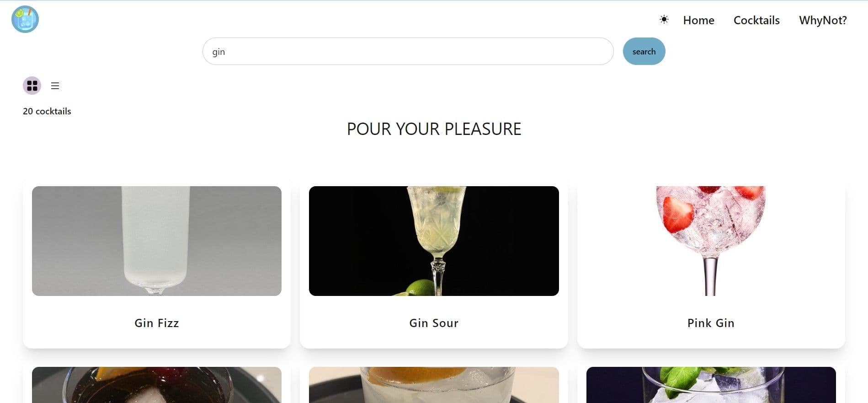Go to the Cocktails page
This screenshot has width=868, height=403.
point(756,20)
